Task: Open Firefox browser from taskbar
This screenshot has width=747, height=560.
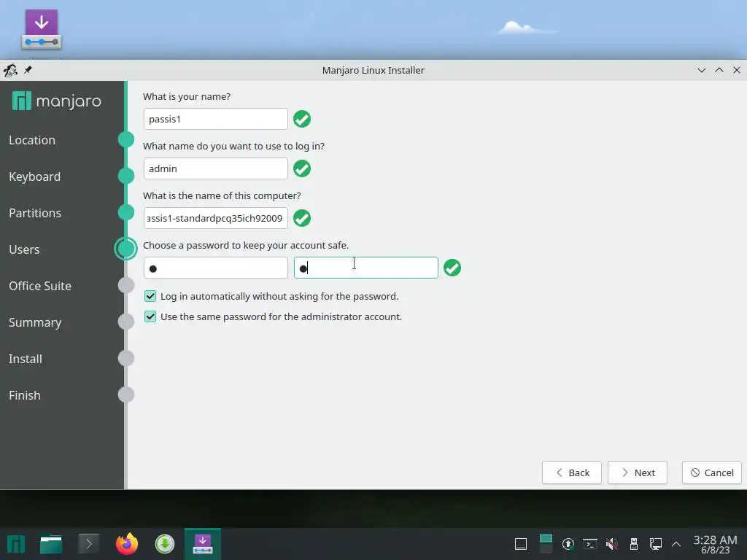Action: pyautogui.click(x=127, y=544)
